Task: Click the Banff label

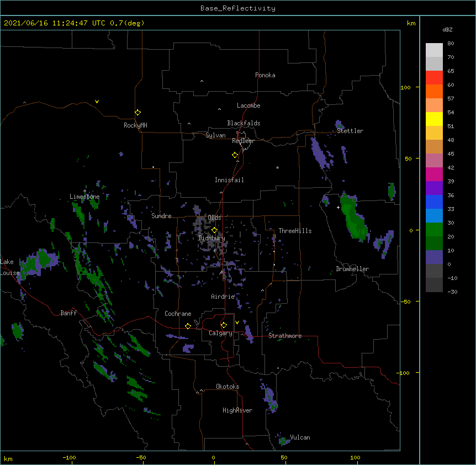Action: 68,313
